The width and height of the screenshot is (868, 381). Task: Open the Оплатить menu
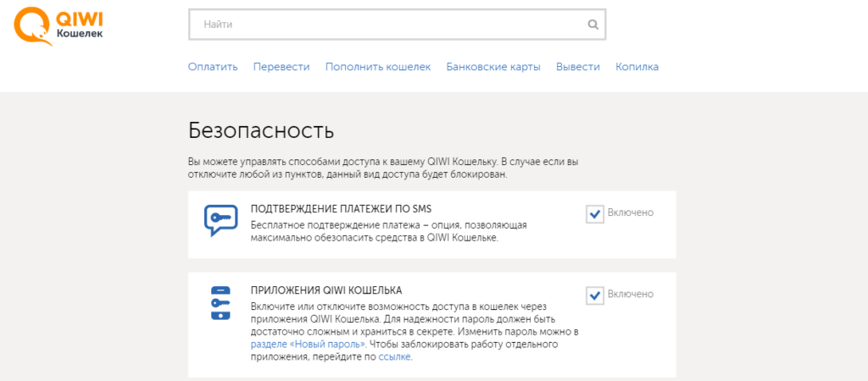click(x=213, y=67)
